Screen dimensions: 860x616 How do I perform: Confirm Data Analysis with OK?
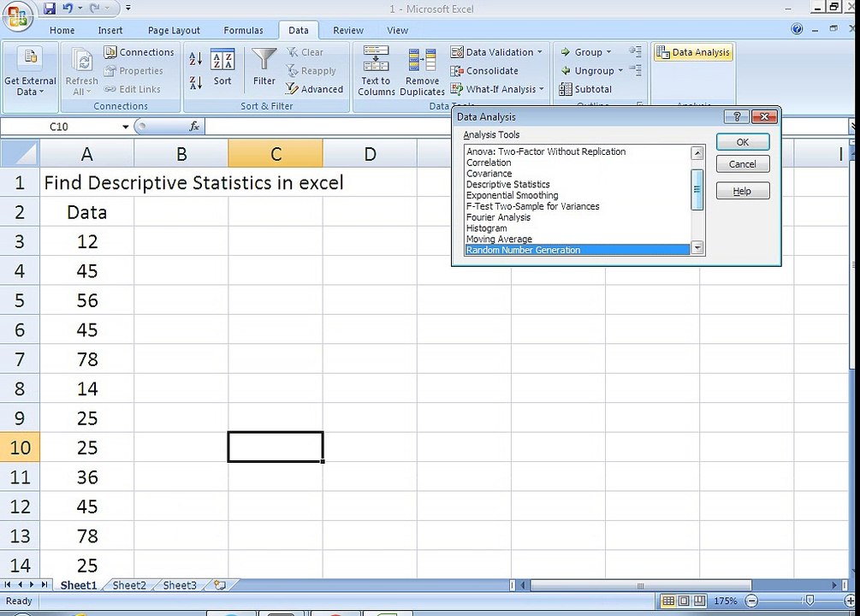[743, 142]
